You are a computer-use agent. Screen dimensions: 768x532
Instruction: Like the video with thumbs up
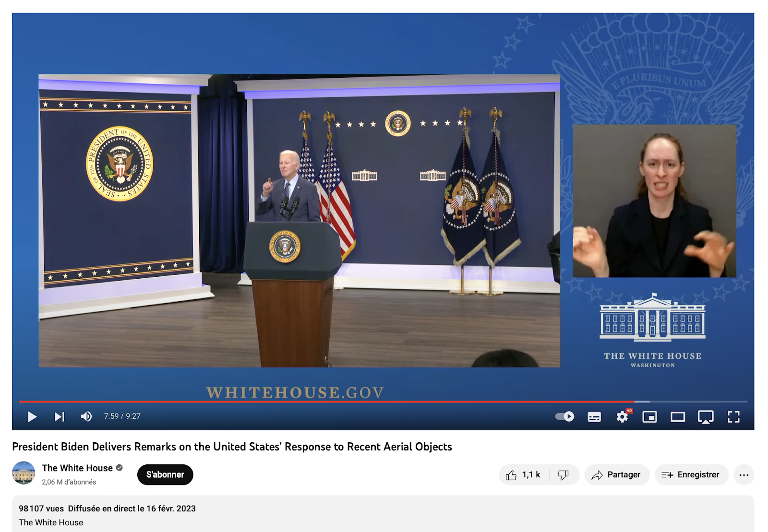[x=524, y=474]
